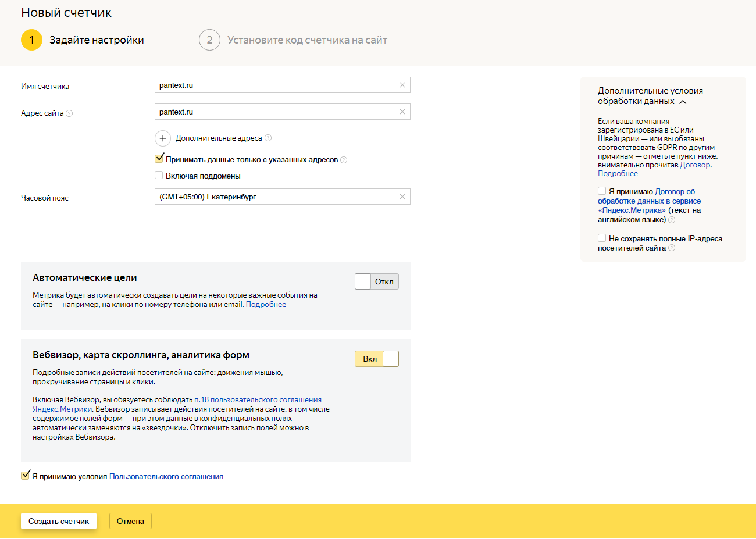Open help icon after указанных адресов option
Screen dimensions: 756x539
(x=344, y=160)
